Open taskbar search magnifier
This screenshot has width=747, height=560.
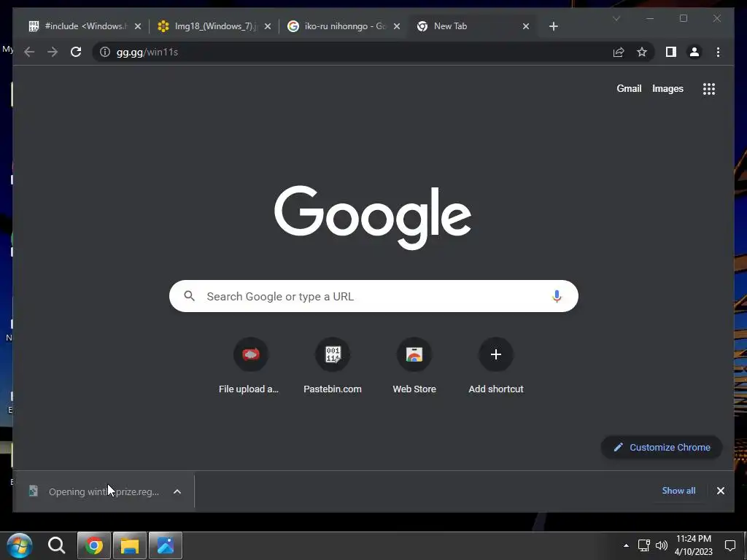56,545
